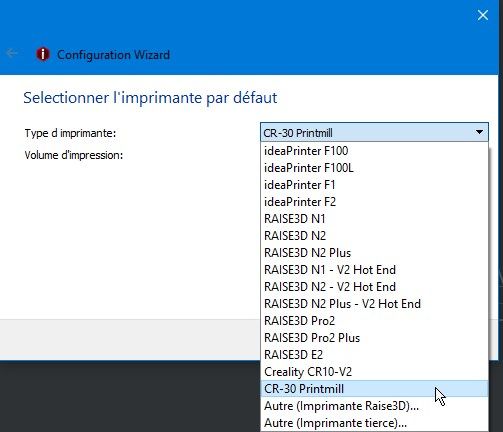
Task: Select RAISE3D N1 option
Action: coord(374,219)
